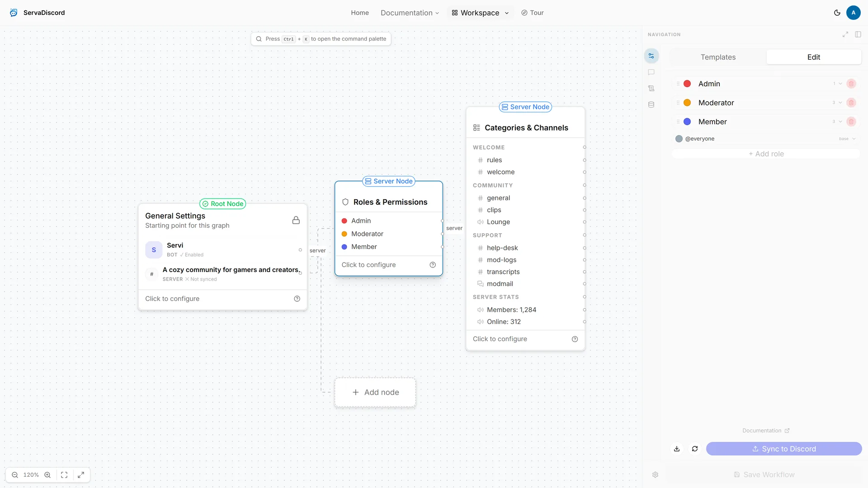
Task: Click the ServaDiscord logo
Action: click(38, 13)
